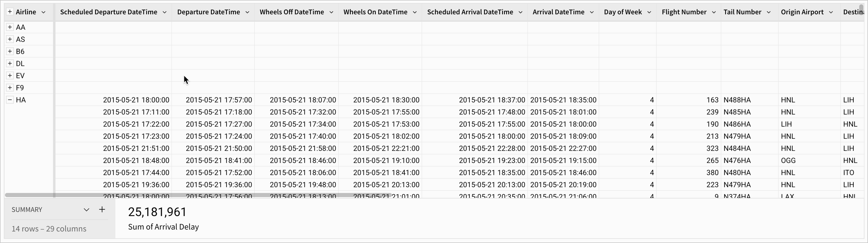This screenshot has width=868, height=243.
Task: Collapse the HA airline group
Action: pyautogui.click(x=10, y=100)
